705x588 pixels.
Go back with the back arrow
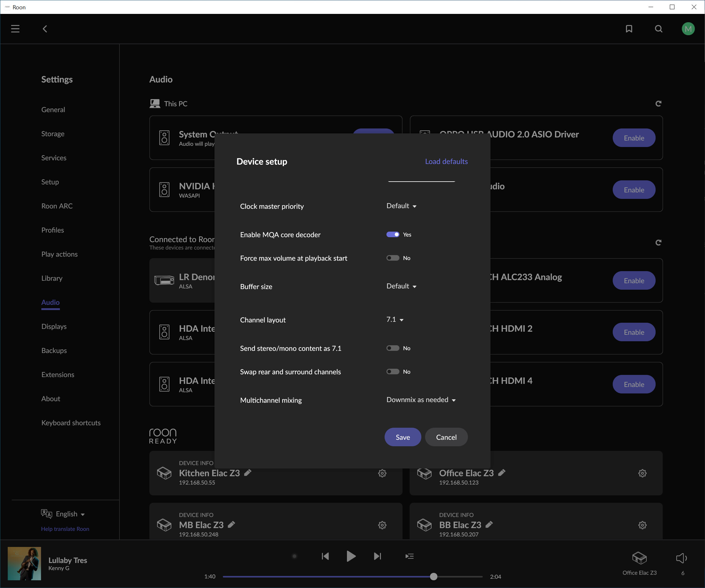point(45,29)
